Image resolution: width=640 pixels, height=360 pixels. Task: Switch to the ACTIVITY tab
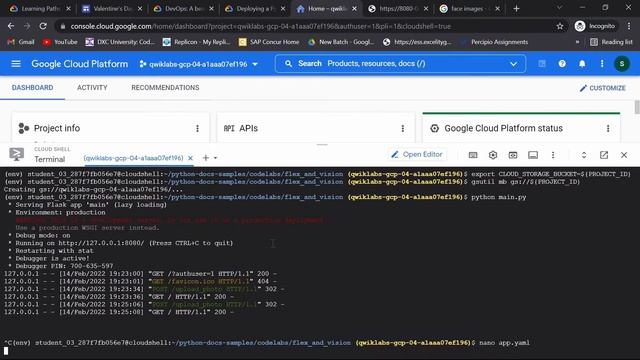coord(92,88)
